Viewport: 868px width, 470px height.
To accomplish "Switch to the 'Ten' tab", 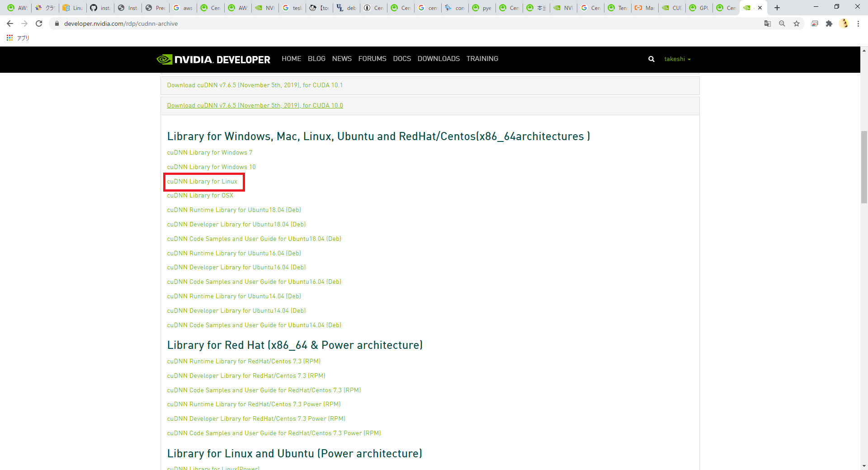I will pyautogui.click(x=618, y=8).
